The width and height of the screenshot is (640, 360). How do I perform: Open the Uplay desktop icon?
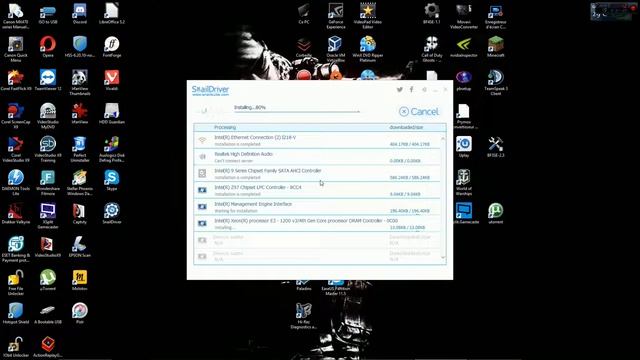point(464,147)
